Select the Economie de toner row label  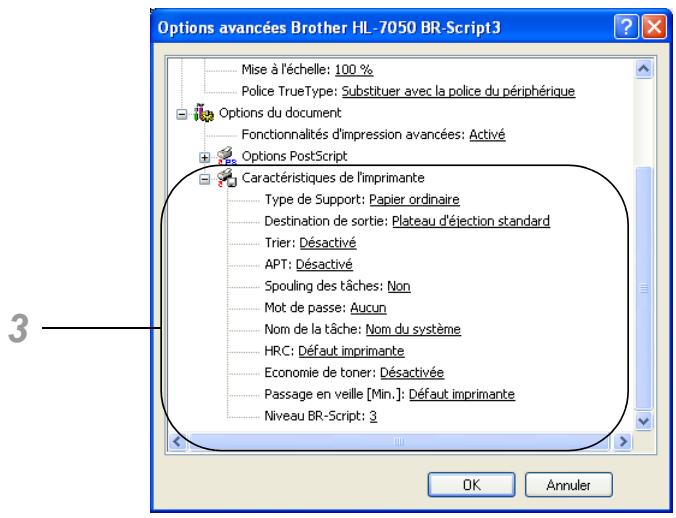(320, 372)
